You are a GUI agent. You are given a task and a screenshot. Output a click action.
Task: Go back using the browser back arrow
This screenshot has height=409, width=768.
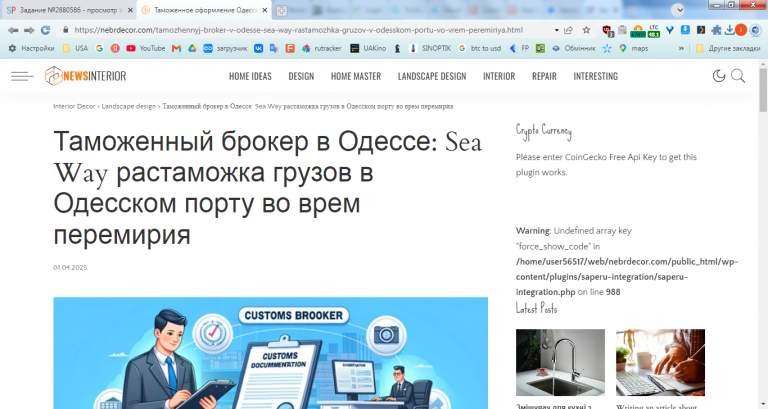pyautogui.click(x=13, y=30)
